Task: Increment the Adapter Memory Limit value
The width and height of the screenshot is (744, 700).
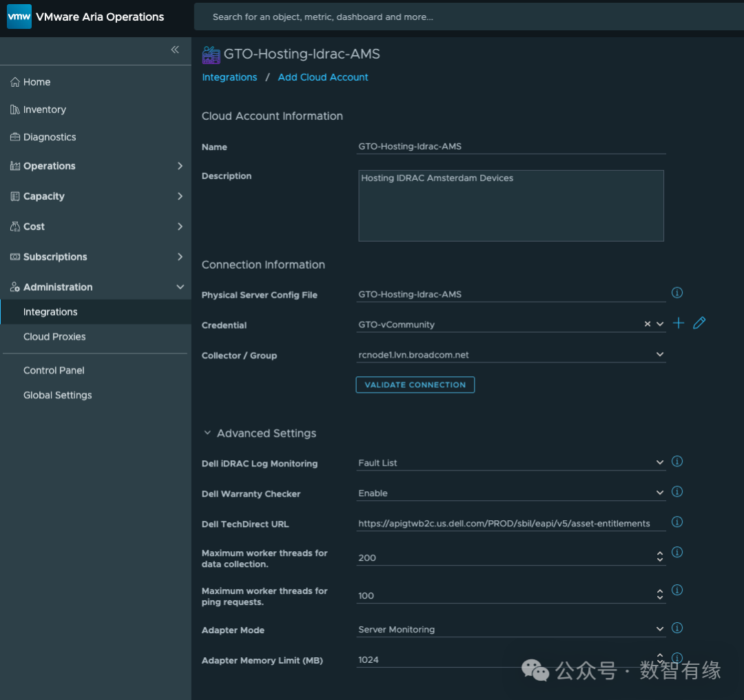Action: (659, 655)
